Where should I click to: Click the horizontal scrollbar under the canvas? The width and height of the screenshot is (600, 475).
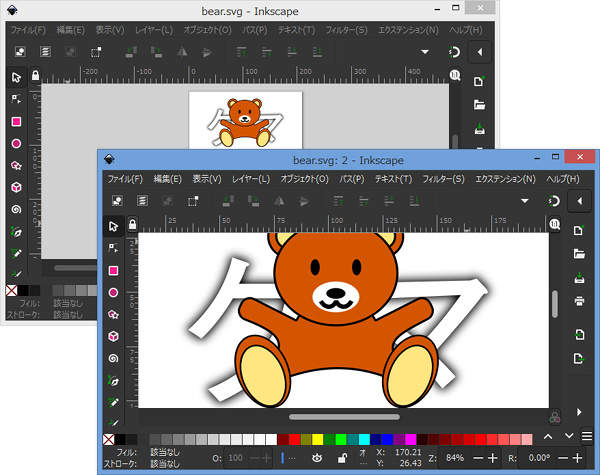point(343,416)
